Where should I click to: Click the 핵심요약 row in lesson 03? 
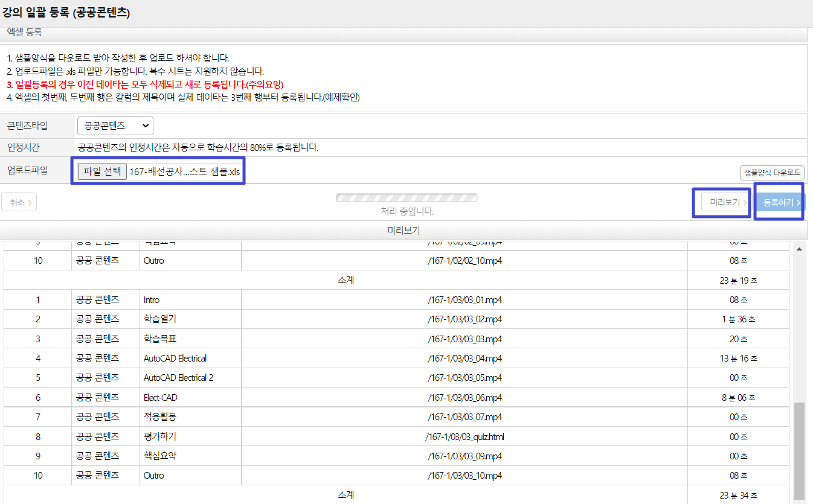[x=160, y=456]
